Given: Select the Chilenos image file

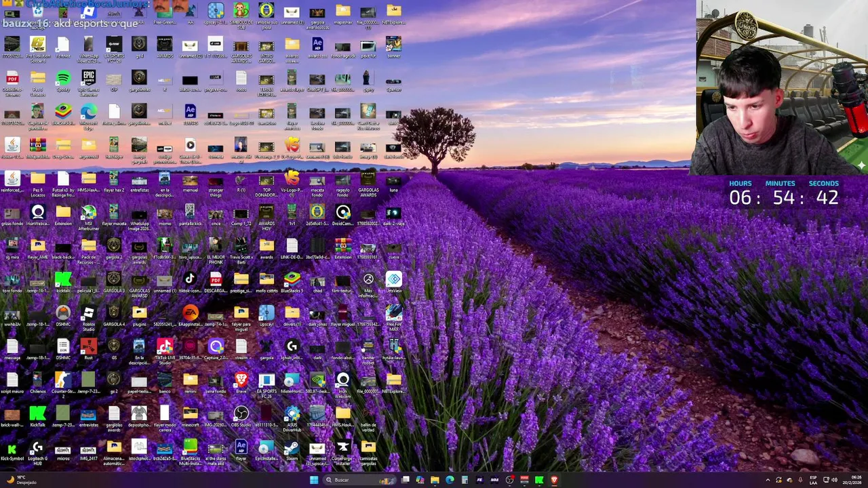Looking at the screenshot, I should point(38,383).
